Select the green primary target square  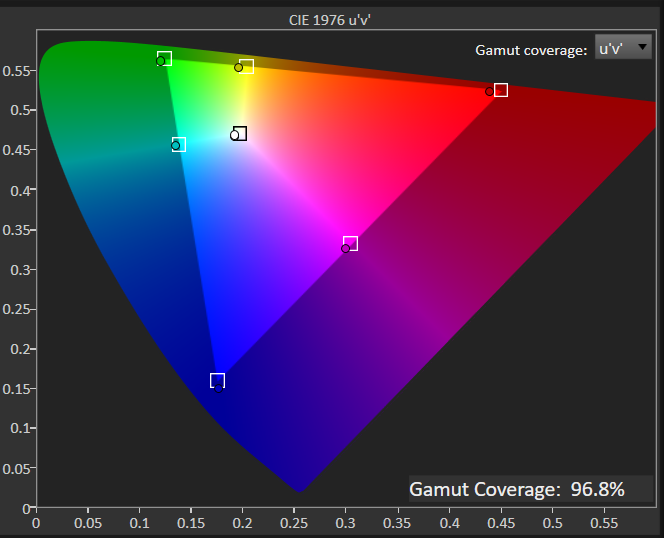[164, 58]
